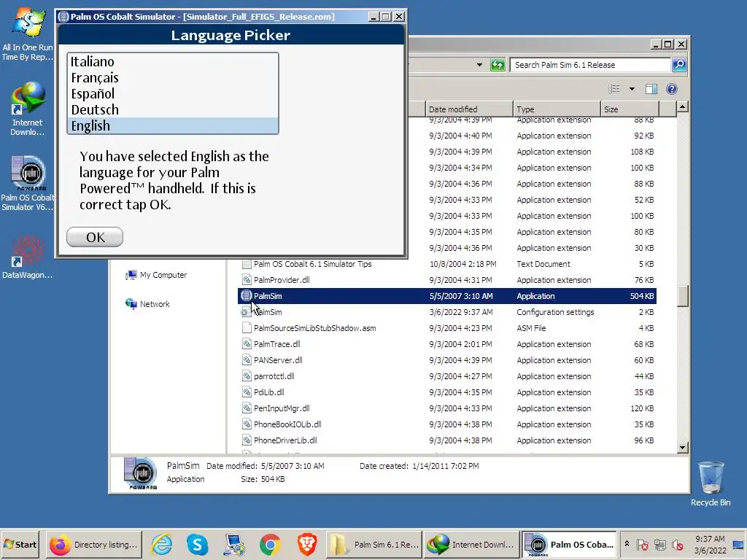Image resolution: width=747 pixels, height=560 pixels.
Task: Select the PANServer.dll file
Action: point(447,360)
